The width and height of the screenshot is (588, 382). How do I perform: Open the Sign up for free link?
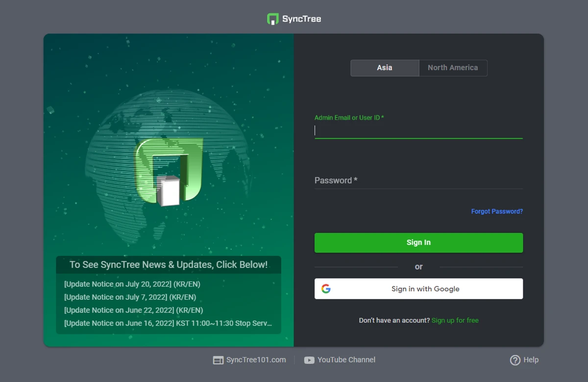pos(455,320)
